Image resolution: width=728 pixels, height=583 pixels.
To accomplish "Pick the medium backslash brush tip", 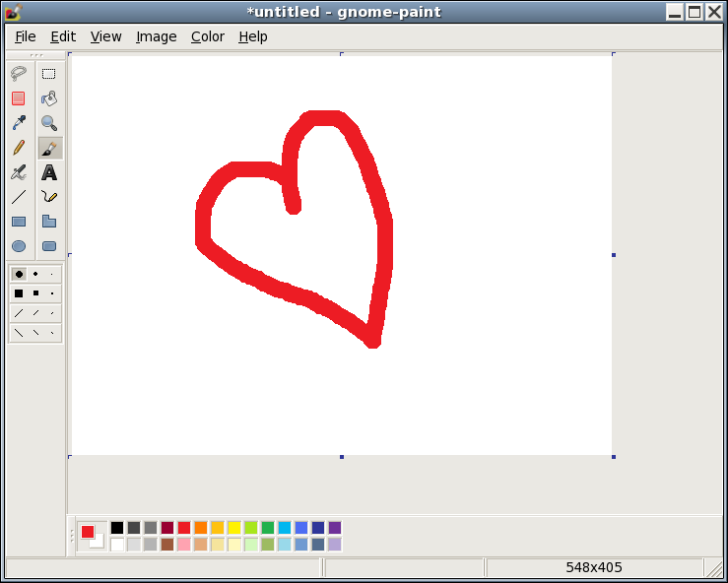I will 35,333.
